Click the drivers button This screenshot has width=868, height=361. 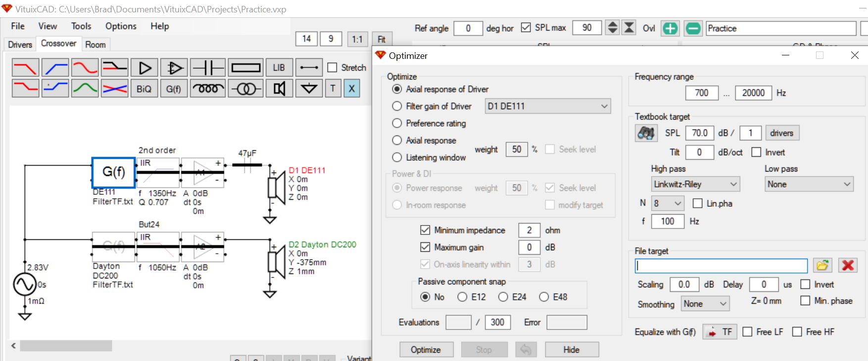(782, 133)
